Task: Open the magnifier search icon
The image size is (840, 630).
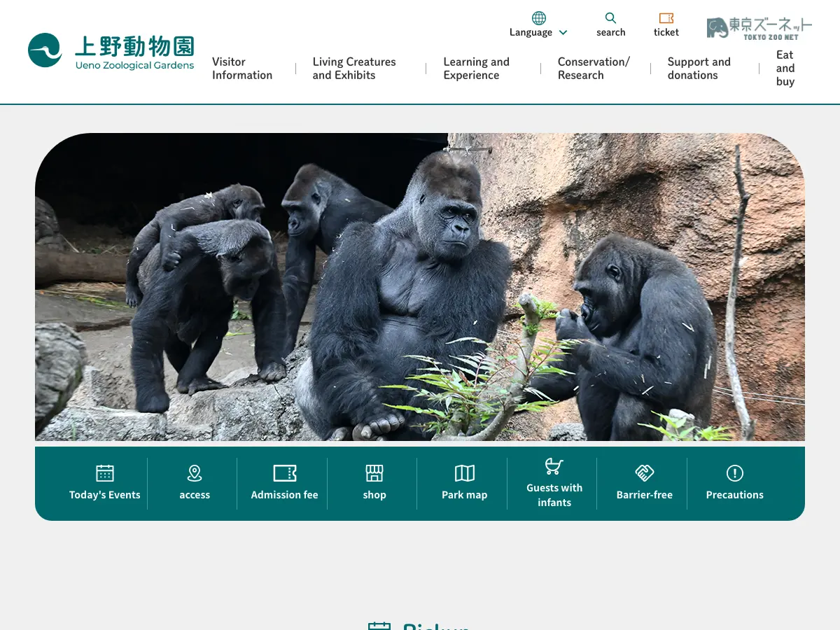Action: coord(611,18)
